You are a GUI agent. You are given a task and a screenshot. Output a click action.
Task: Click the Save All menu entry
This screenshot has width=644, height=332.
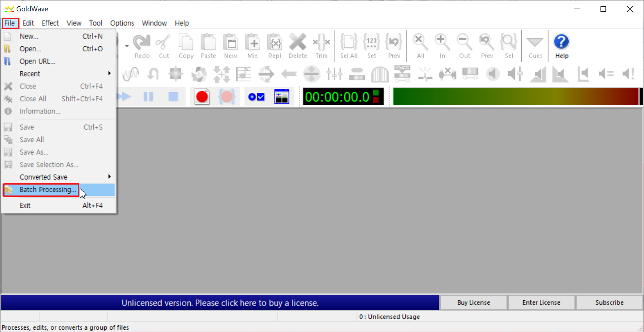(x=58, y=140)
